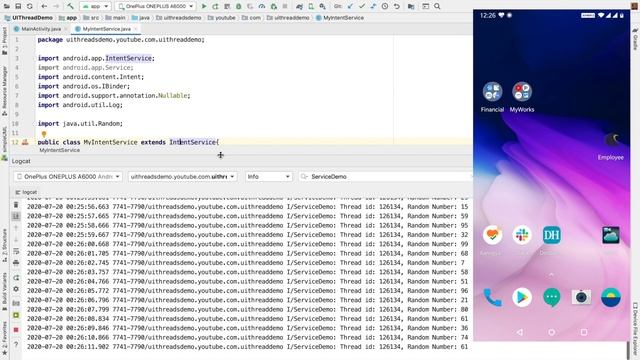Save all files with the disk icon
Screen dimensions: 640x360
(18, 6)
